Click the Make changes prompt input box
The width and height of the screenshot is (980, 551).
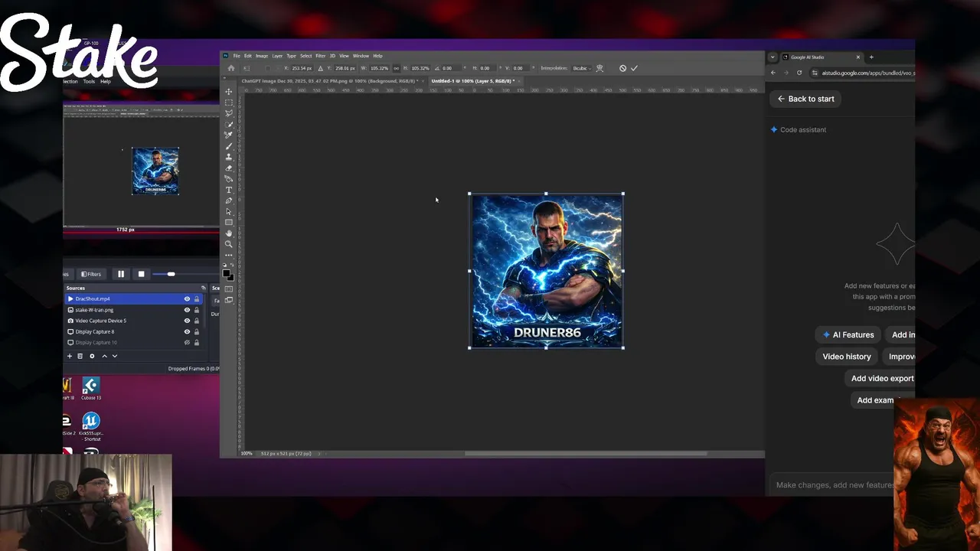[833, 484]
